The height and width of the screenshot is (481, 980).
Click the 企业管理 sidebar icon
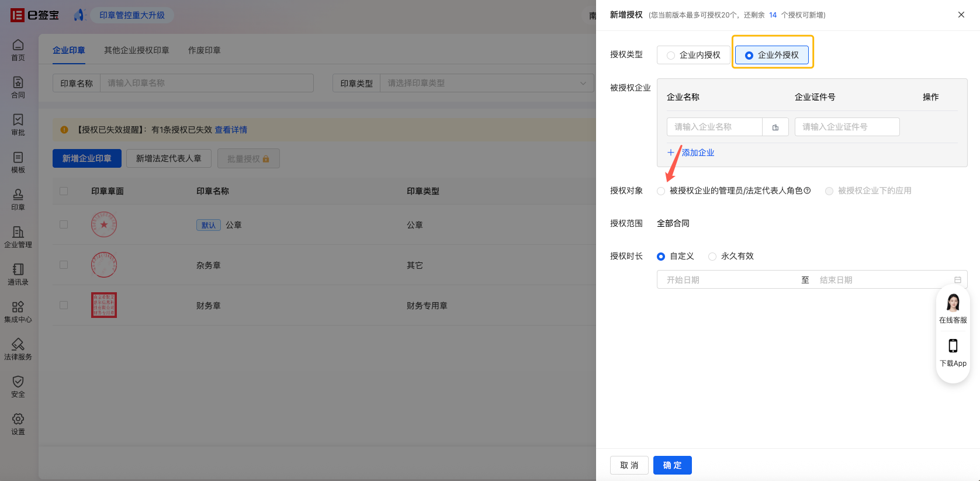point(18,232)
